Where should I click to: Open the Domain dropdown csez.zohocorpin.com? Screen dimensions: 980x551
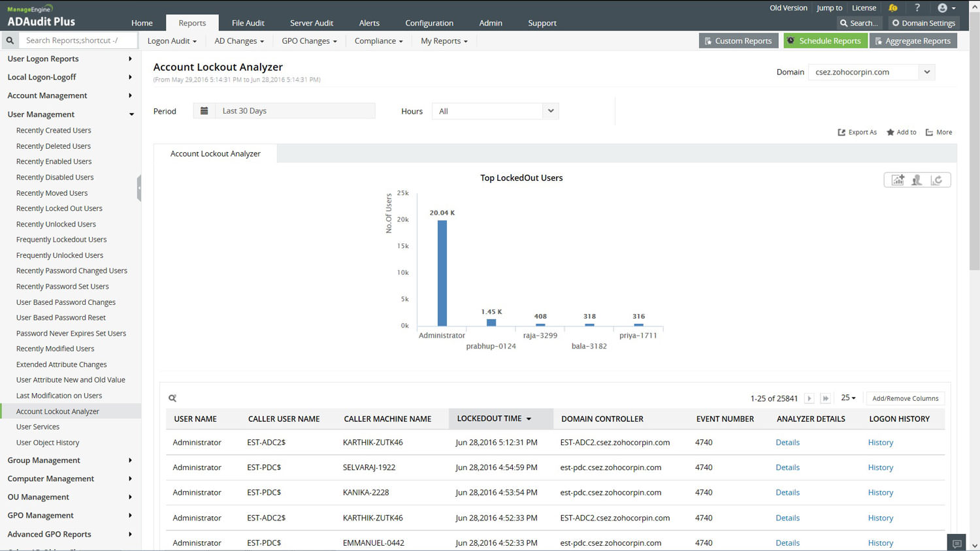pos(871,72)
